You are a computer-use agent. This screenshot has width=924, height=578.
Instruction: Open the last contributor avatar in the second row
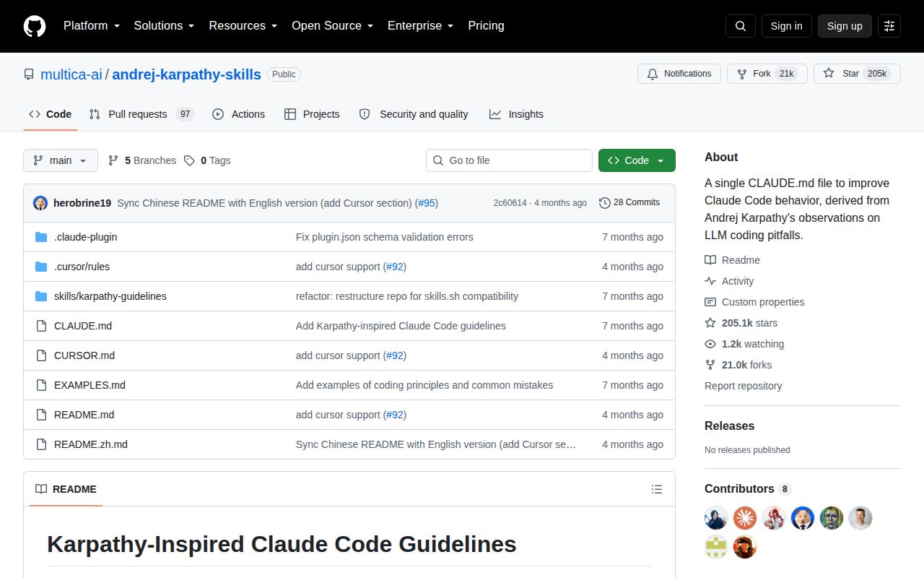[x=745, y=547]
